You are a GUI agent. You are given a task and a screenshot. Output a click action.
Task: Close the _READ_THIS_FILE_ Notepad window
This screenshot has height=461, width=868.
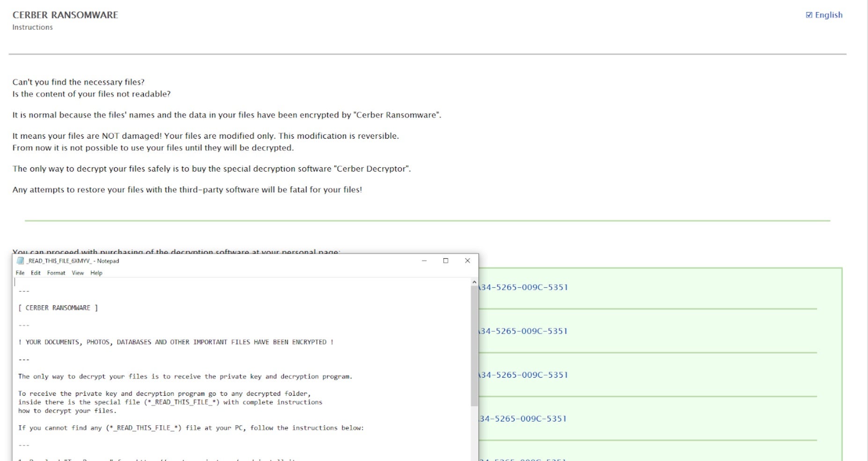click(467, 261)
